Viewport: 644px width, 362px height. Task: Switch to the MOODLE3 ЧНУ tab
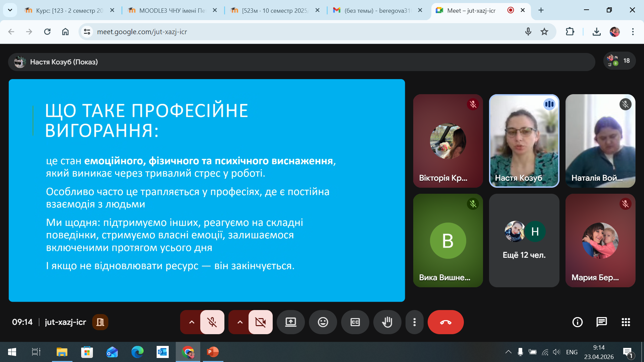point(172,10)
